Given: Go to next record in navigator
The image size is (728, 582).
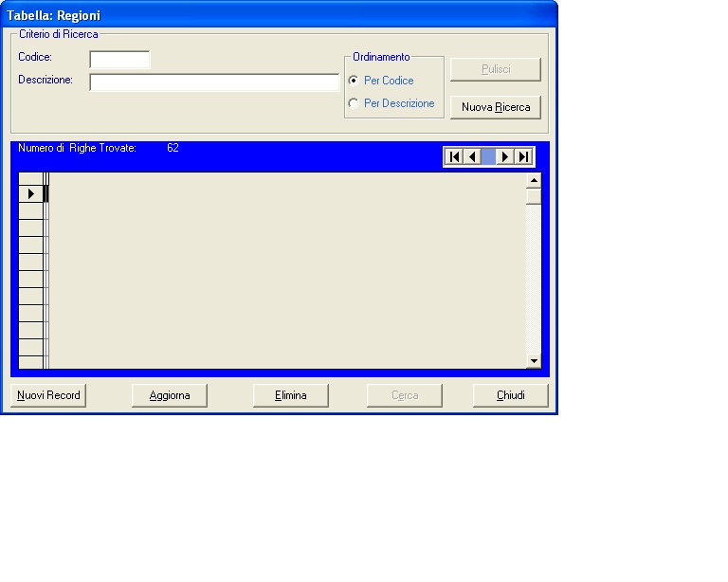Looking at the screenshot, I should [x=505, y=156].
